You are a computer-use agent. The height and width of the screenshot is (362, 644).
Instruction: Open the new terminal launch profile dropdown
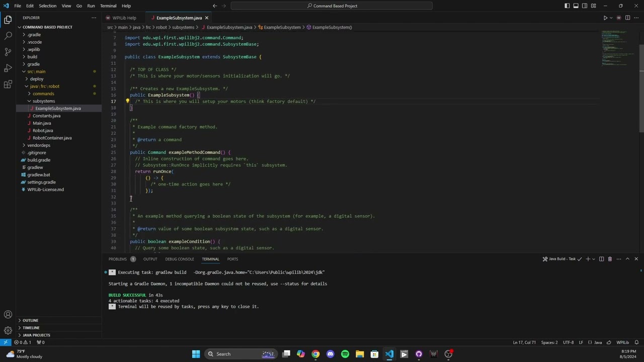point(593,259)
